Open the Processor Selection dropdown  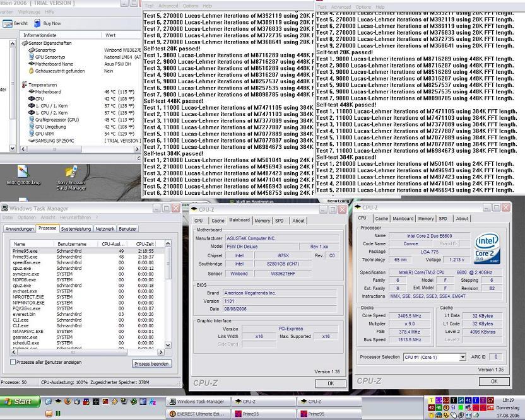[x=463, y=357]
